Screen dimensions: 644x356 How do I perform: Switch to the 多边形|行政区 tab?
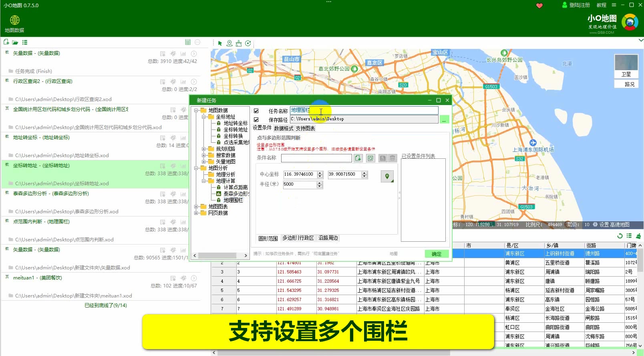(298, 238)
